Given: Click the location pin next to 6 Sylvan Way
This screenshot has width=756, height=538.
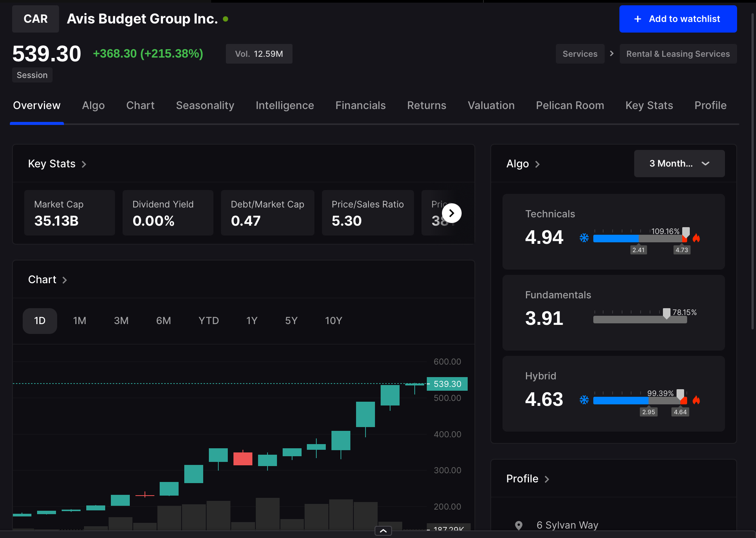Looking at the screenshot, I should (519, 525).
